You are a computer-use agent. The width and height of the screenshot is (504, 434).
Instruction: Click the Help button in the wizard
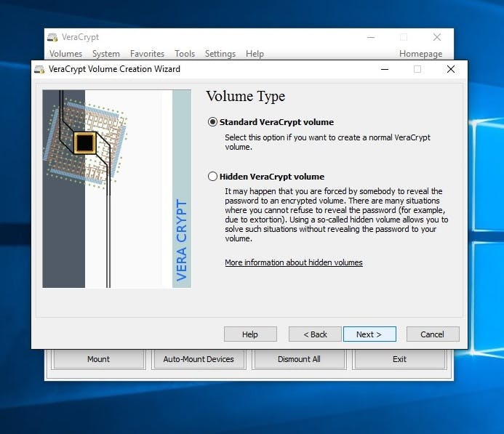pos(250,334)
